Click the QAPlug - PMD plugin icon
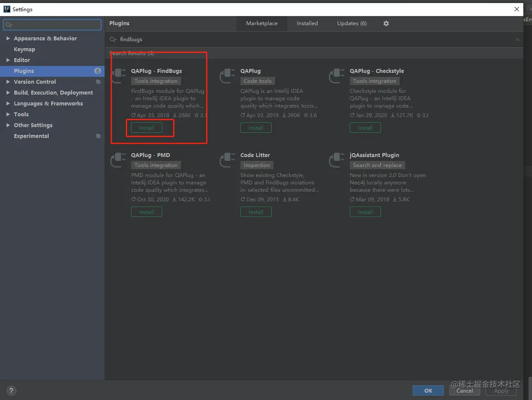This screenshot has height=400, width=532. pos(118,160)
